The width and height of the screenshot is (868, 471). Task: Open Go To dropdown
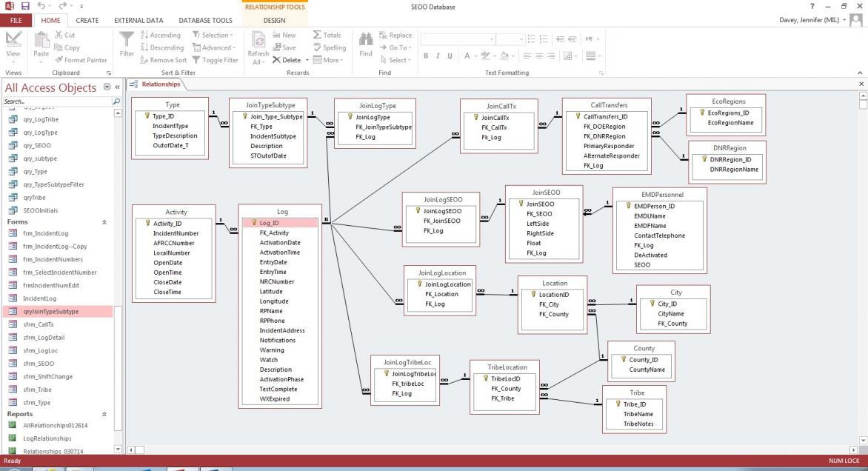(x=395, y=47)
